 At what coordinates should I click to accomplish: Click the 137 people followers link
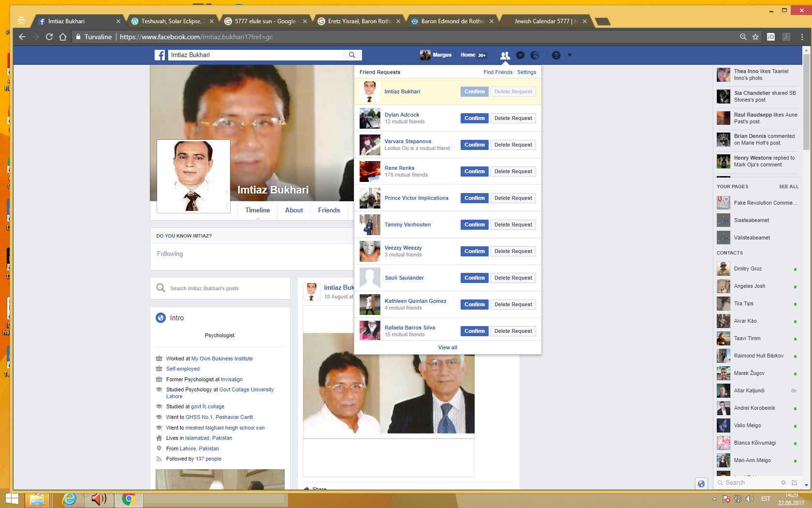(208, 459)
